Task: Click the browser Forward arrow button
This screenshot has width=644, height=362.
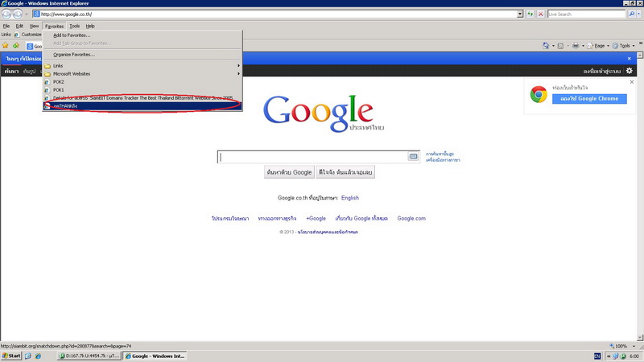Action: 18,14
